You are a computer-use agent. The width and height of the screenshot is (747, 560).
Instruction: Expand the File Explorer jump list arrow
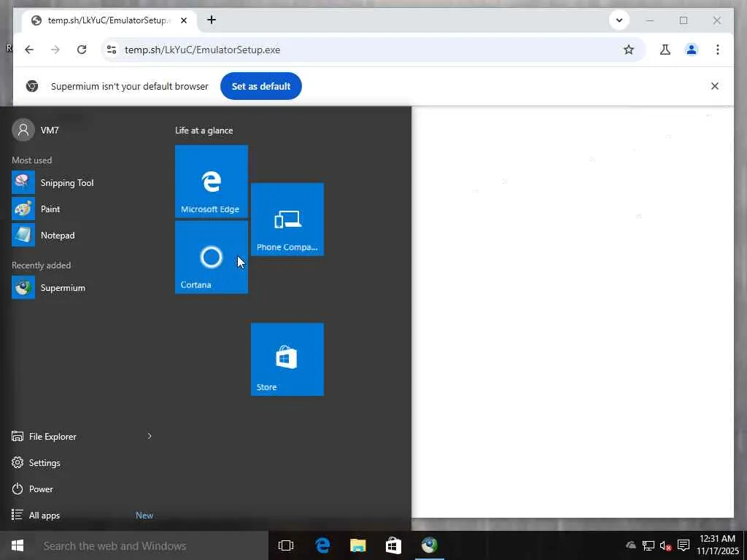tap(150, 436)
